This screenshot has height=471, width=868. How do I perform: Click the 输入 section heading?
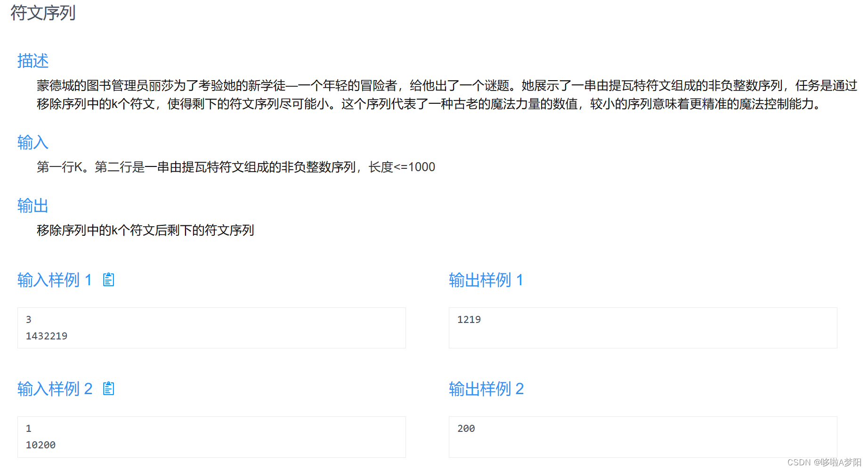(33, 142)
